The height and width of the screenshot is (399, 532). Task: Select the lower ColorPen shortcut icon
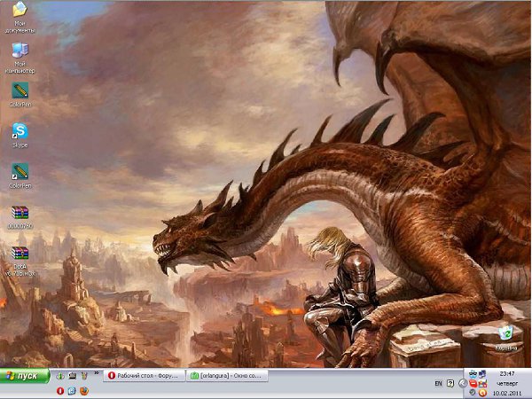19,171
